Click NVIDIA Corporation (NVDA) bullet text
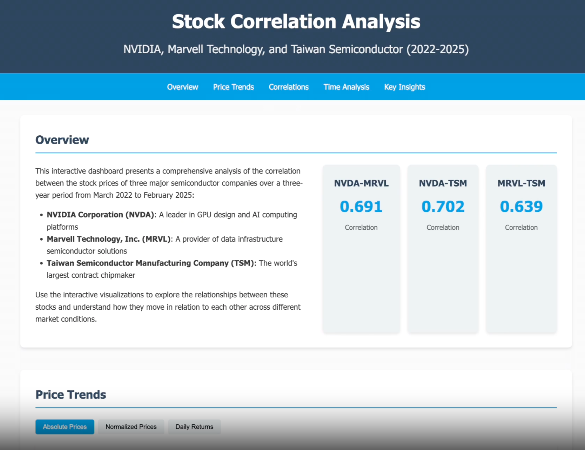This screenshot has height=450, width=585. (101, 215)
